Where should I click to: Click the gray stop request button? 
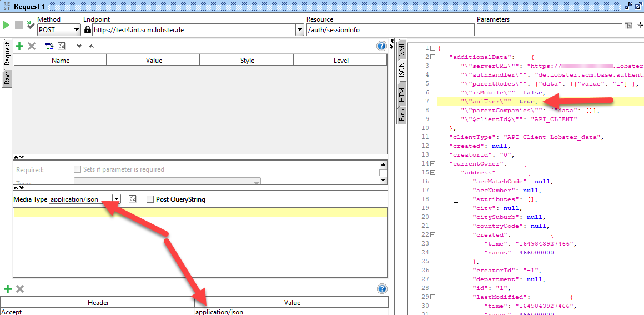point(18,25)
